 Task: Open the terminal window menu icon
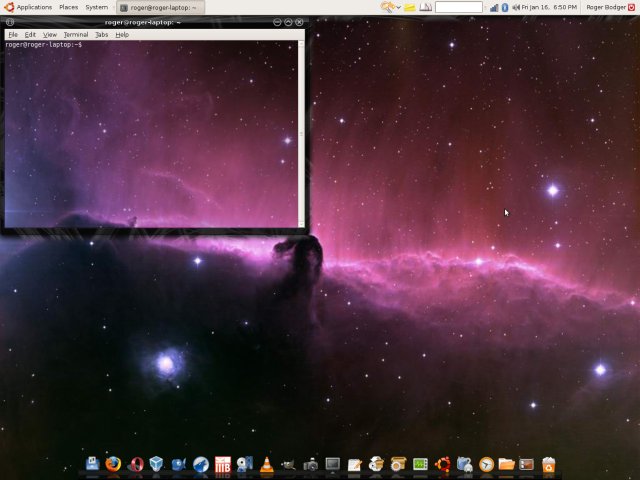10,22
